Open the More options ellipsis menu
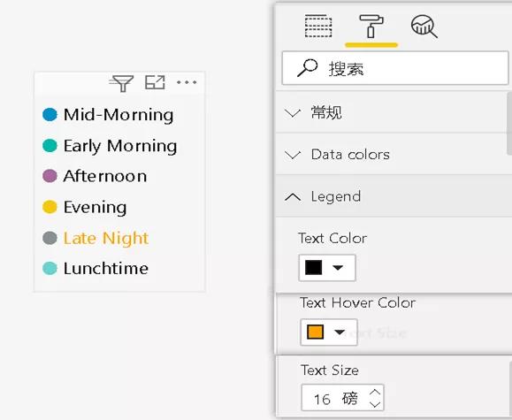The height and width of the screenshot is (420, 512). (187, 82)
